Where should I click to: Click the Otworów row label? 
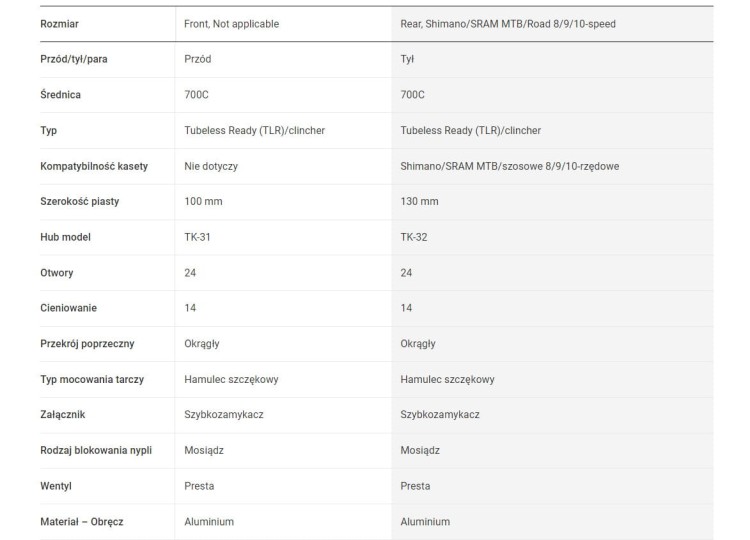point(56,273)
